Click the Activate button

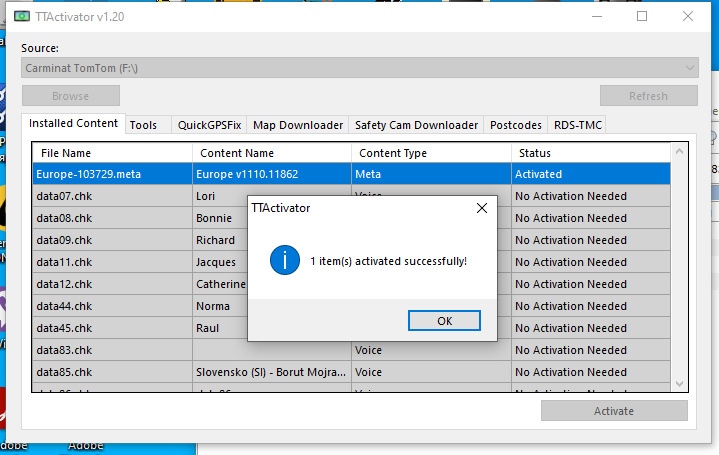click(614, 411)
